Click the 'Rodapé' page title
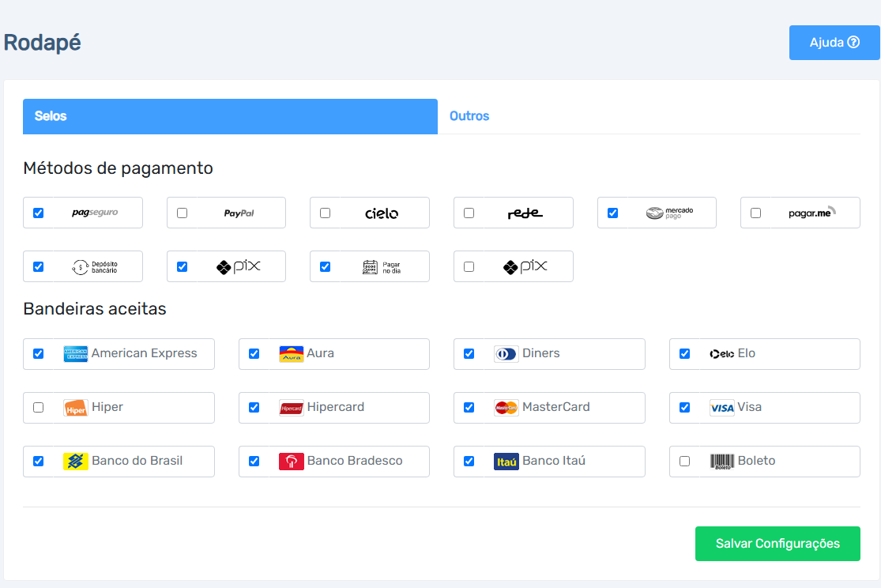Viewport: 881px width, 588px height. [42, 43]
